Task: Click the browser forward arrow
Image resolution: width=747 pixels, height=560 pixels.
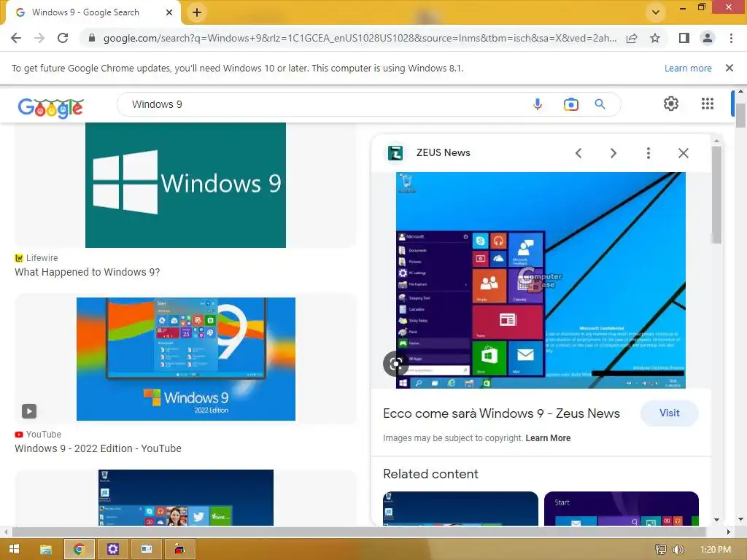Action: pos(39,38)
